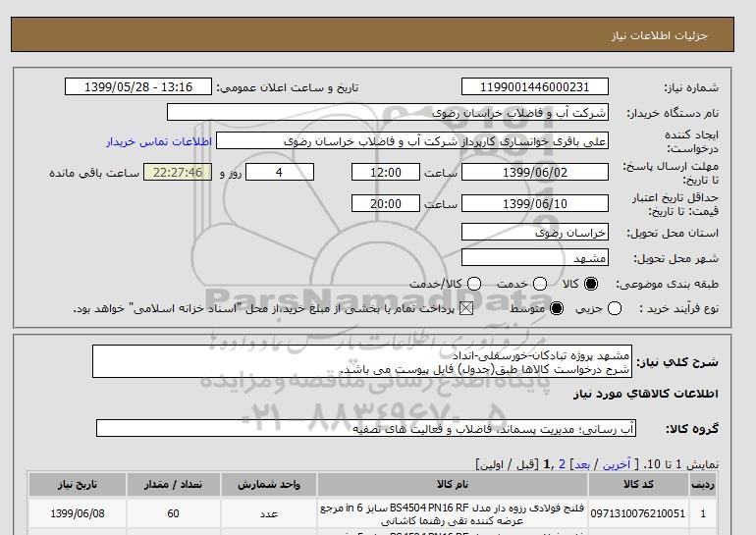Click the واحد شمارش column header
The width and height of the screenshot is (756, 535).
click(x=269, y=484)
